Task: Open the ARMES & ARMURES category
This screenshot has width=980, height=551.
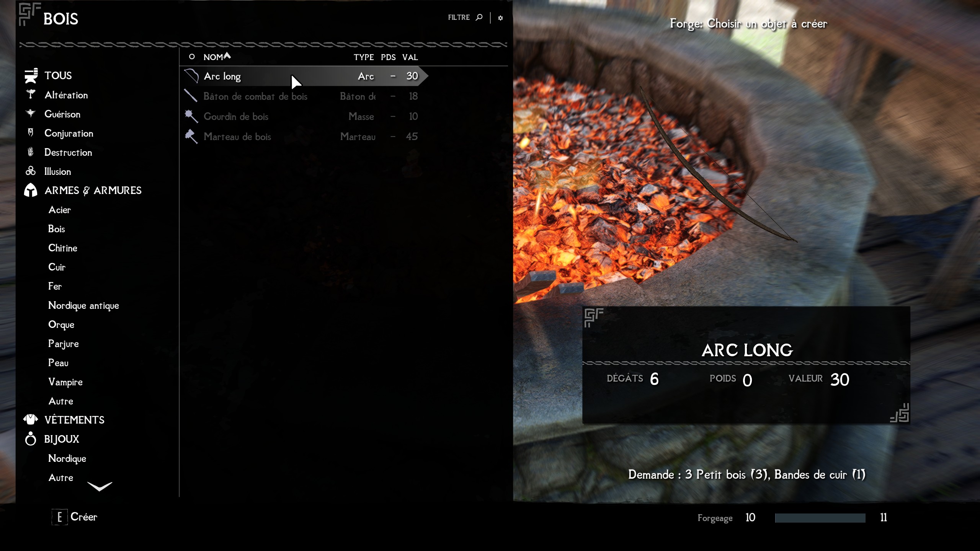Action: [93, 191]
